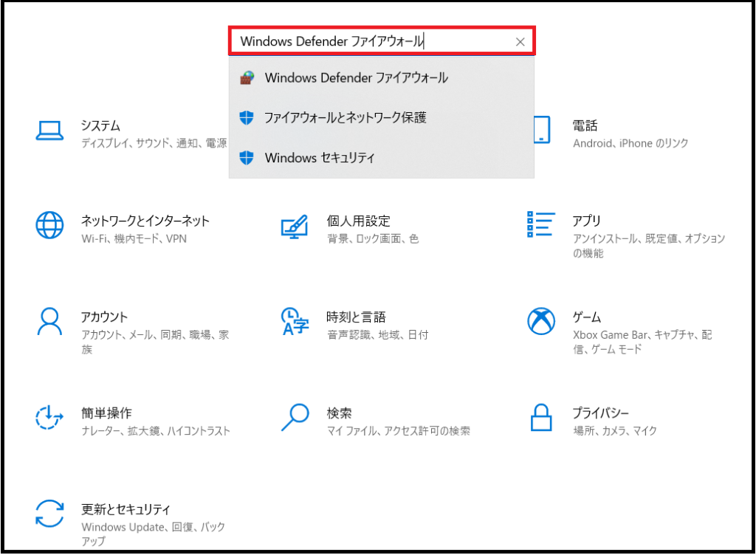Click the firewall brick icon in suggestions
756x555 pixels.
pos(247,77)
